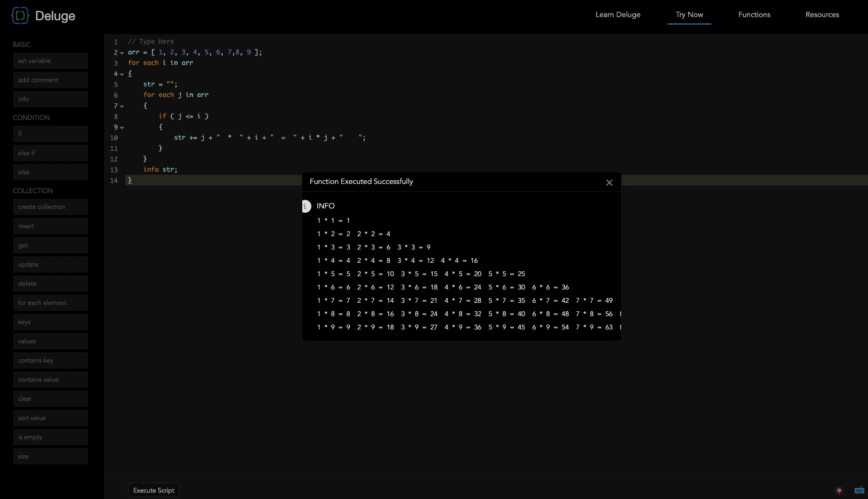
Task: Click the INFO circle icon in output
Action: (x=306, y=206)
